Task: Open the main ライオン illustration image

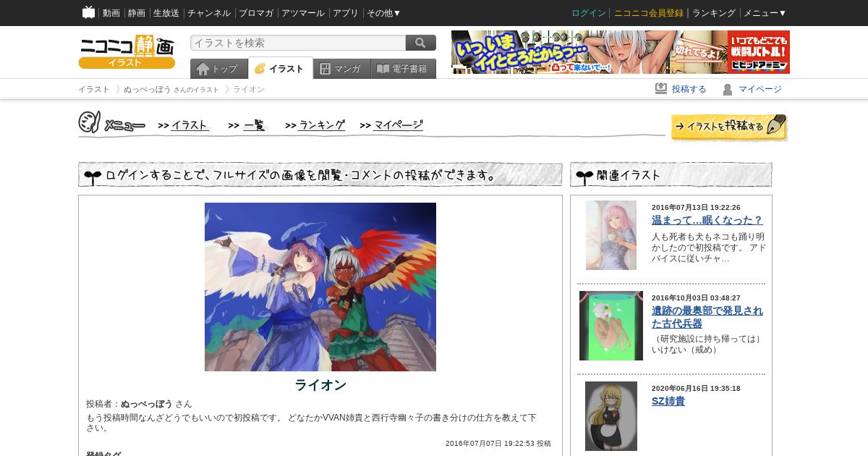Action: pos(320,287)
